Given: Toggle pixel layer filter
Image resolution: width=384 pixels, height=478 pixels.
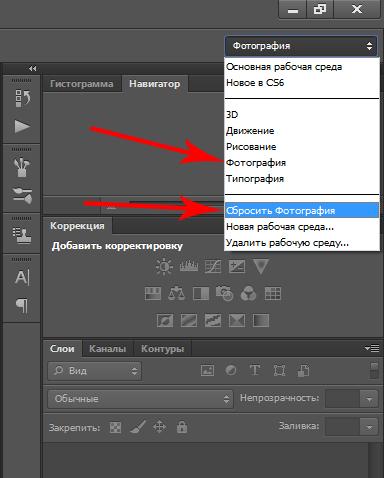Looking at the screenshot, I should point(207,370).
